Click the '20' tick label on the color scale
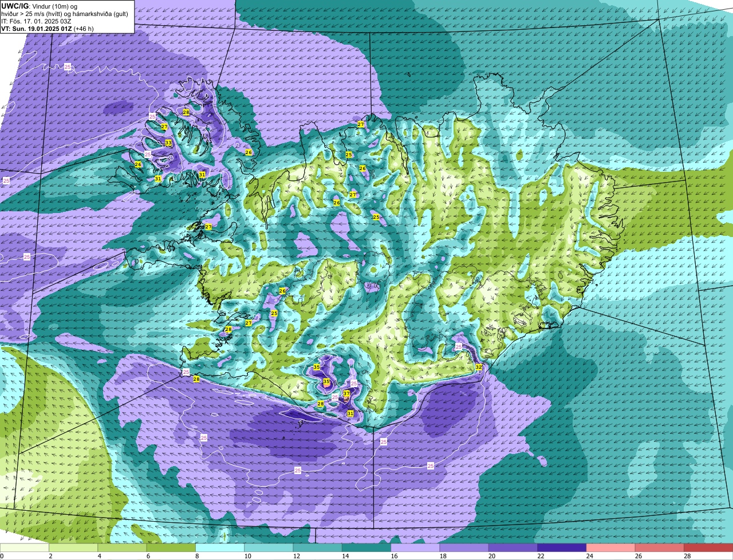Viewport: 733px width, 560px height. click(491, 556)
